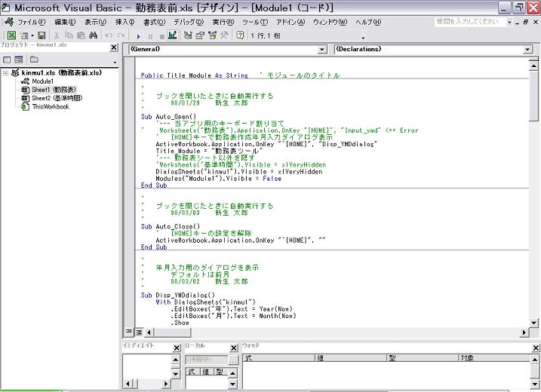Click the Cut scissors icon

[57, 35]
